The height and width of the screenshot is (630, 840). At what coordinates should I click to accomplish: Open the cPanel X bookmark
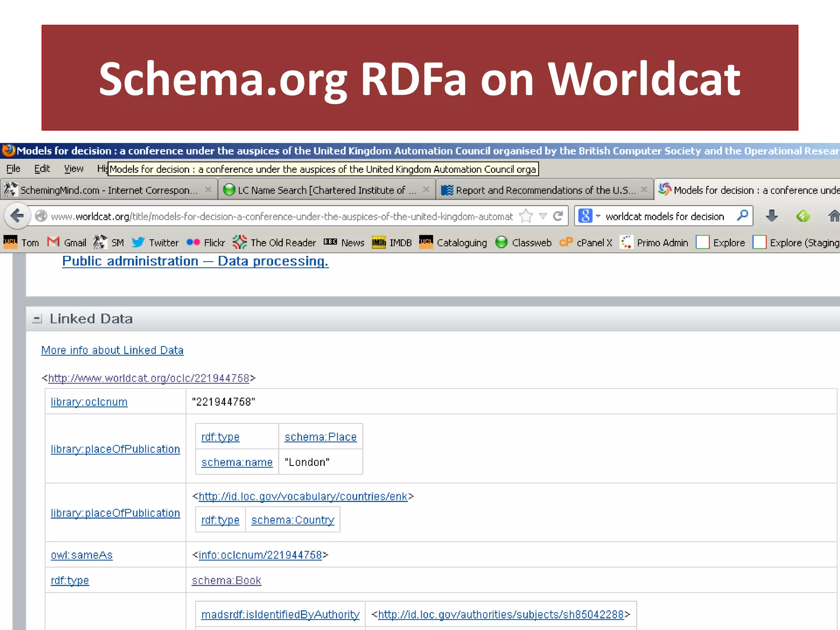(x=586, y=243)
